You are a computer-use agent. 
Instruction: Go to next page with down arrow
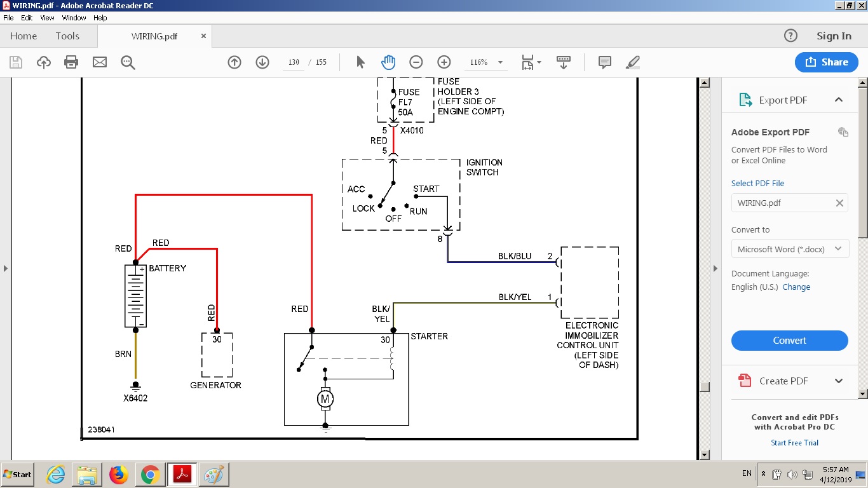coord(262,62)
